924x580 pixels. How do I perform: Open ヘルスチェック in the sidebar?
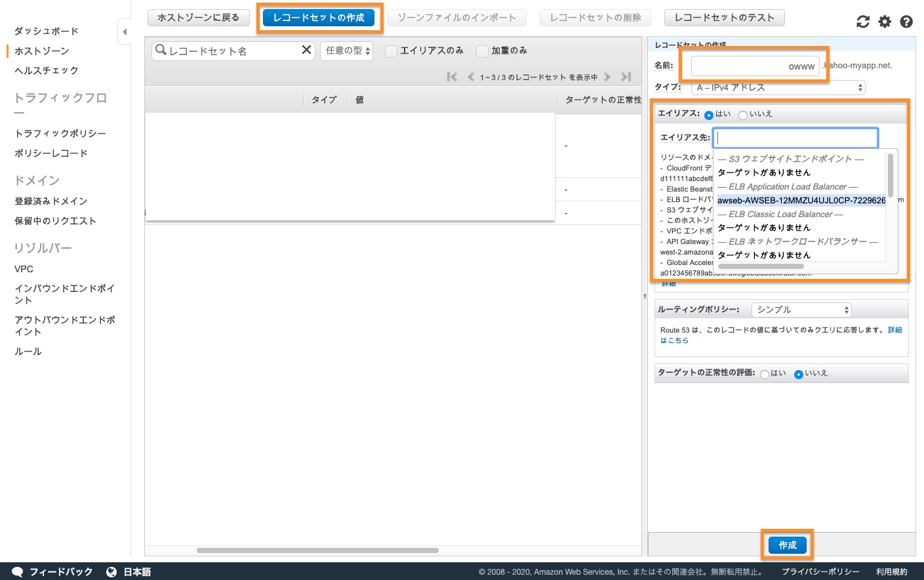[47, 70]
